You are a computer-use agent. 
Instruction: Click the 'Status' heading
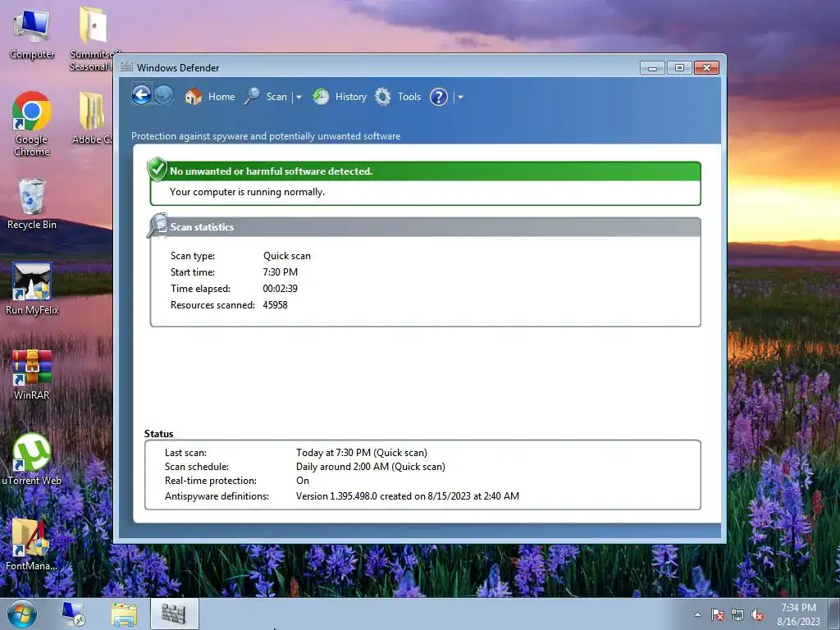pyautogui.click(x=158, y=434)
